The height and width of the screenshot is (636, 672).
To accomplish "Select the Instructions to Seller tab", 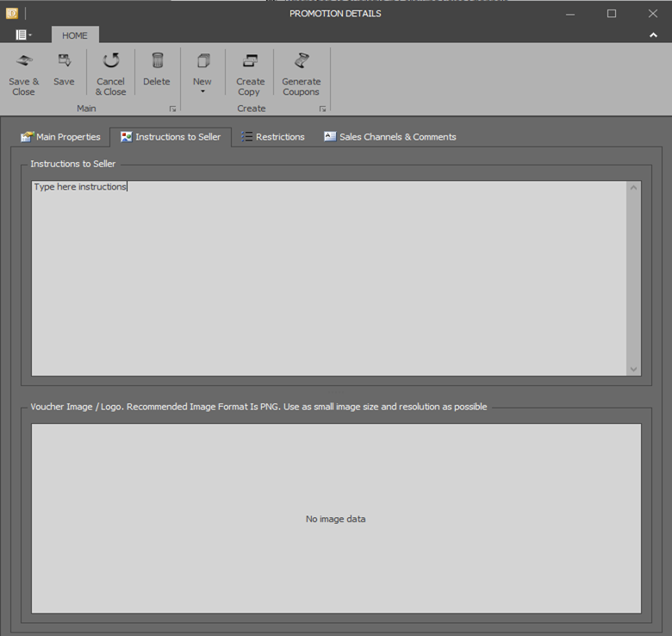I will [171, 137].
